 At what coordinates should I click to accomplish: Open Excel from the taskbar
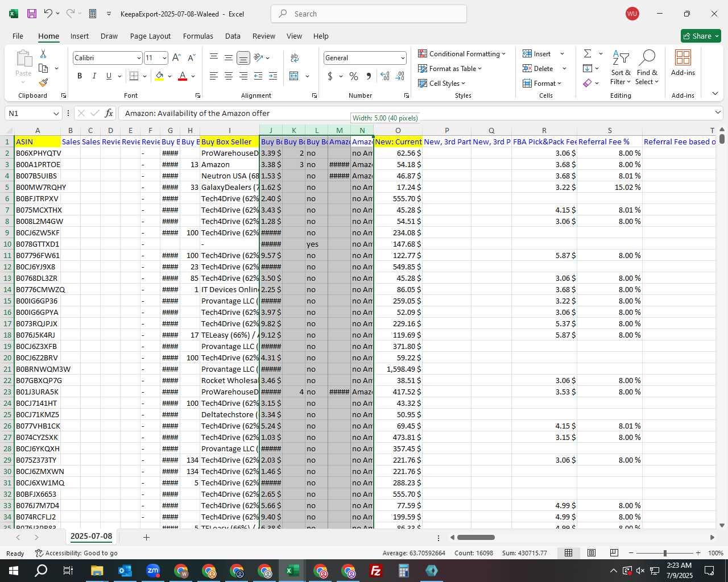(292, 571)
